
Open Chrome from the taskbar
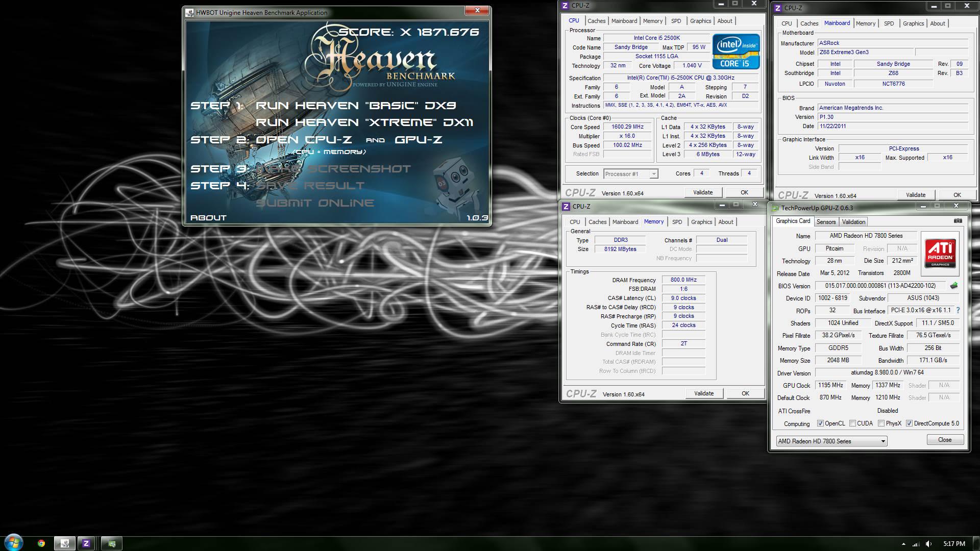coord(41,543)
